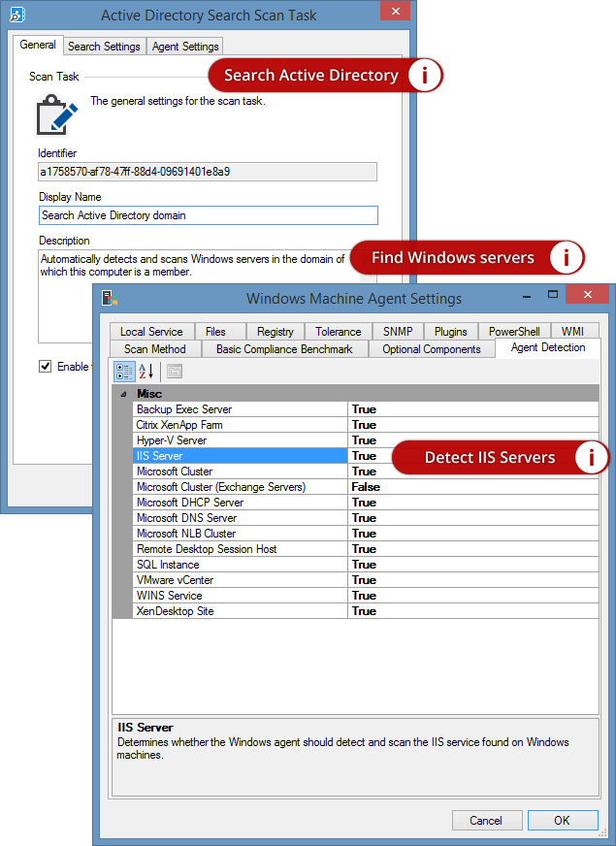Toggle the Enable checkbox in Scan Task window
This screenshot has height=846, width=616.
click(x=46, y=367)
